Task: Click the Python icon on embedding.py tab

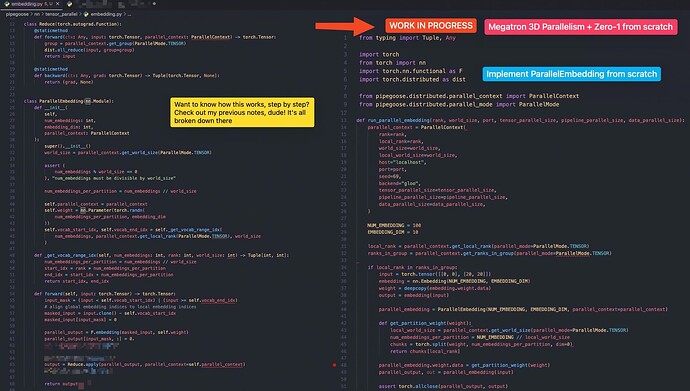Action: [7, 4]
